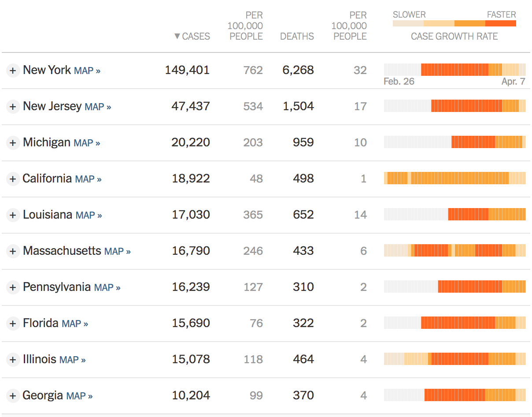This screenshot has width=532, height=417.
Task: Click the plus icon beside Florida
Action: pos(13,324)
